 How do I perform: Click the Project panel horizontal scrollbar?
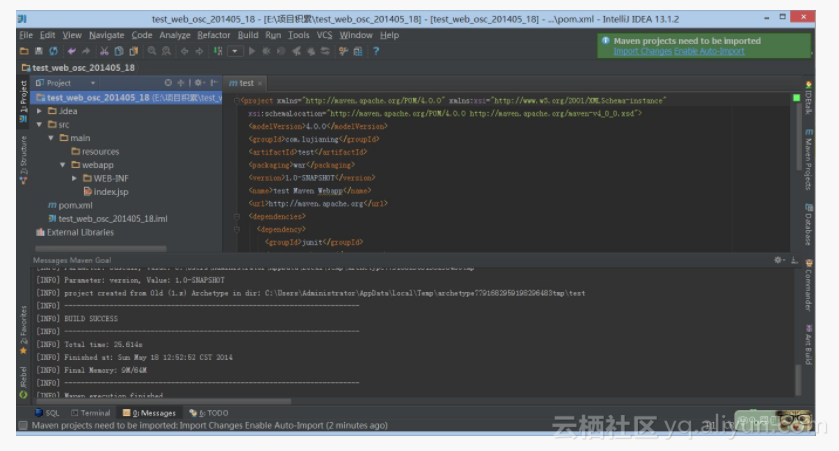(x=101, y=248)
